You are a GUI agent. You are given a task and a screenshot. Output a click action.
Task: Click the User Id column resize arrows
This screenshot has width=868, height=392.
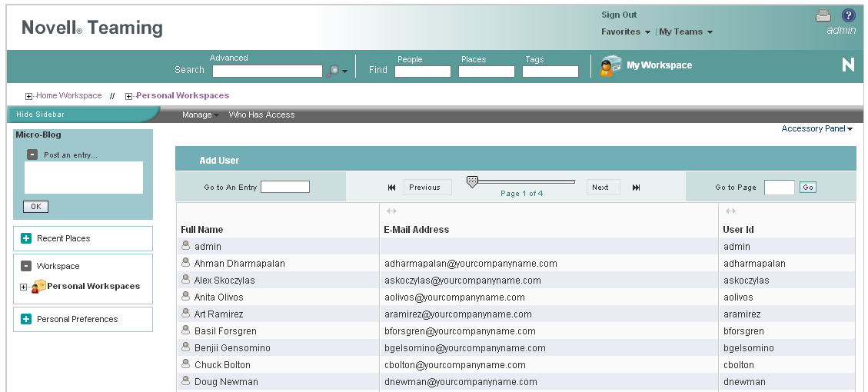[730, 211]
